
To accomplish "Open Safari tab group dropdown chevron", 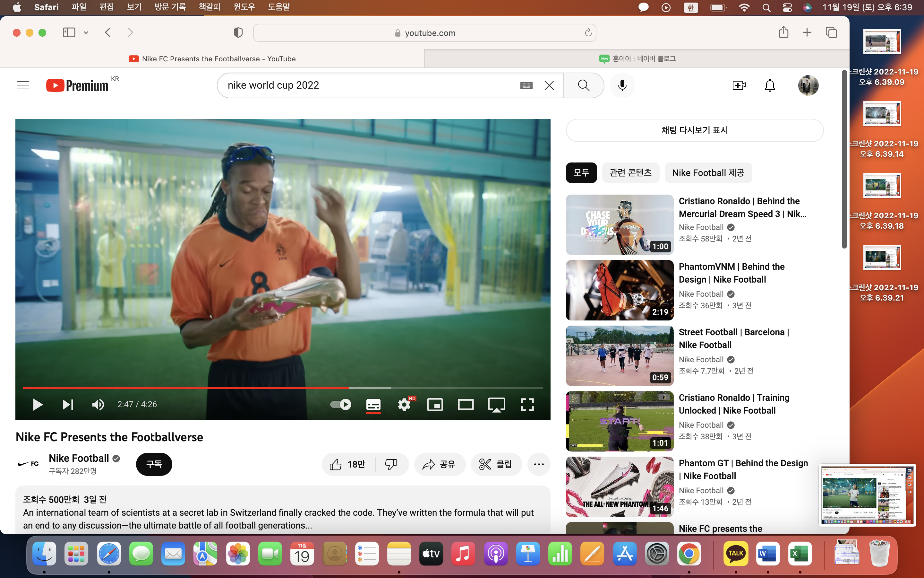I will point(86,33).
